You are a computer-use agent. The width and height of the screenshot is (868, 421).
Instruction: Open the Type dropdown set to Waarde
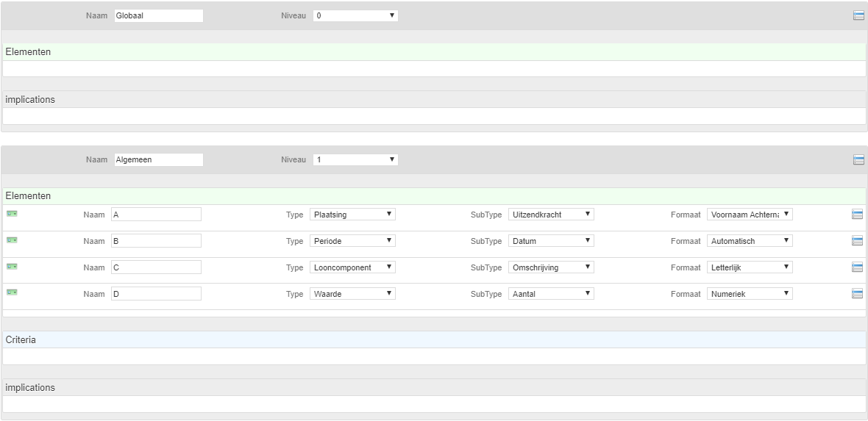pos(352,294)
